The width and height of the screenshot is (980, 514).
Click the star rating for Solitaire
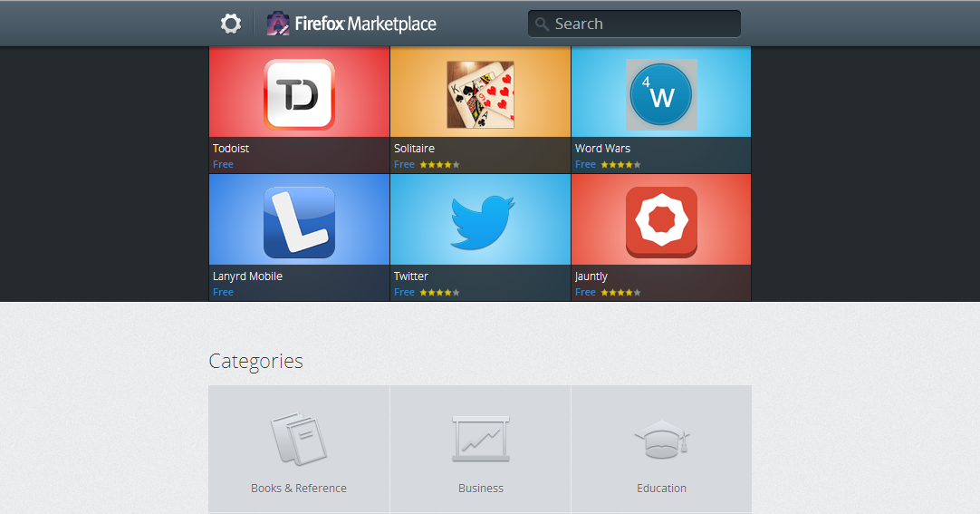(x=439, y=164)
